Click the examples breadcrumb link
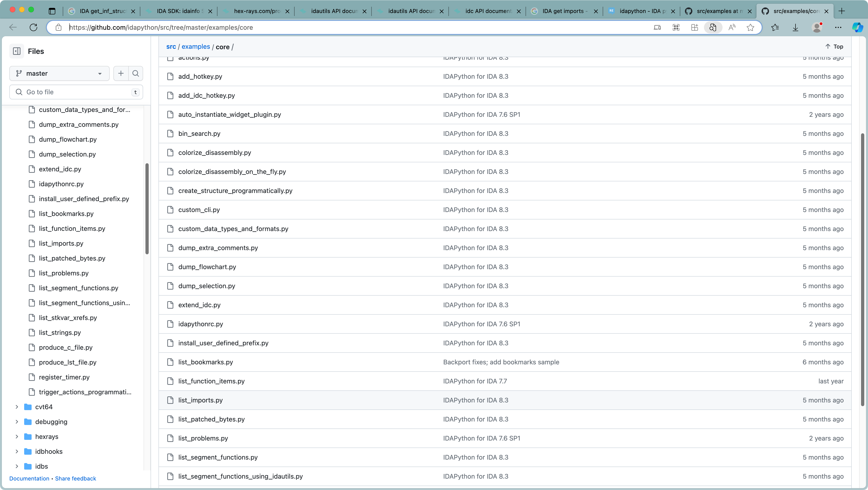The image size is (868, 490). pos(195,47)
